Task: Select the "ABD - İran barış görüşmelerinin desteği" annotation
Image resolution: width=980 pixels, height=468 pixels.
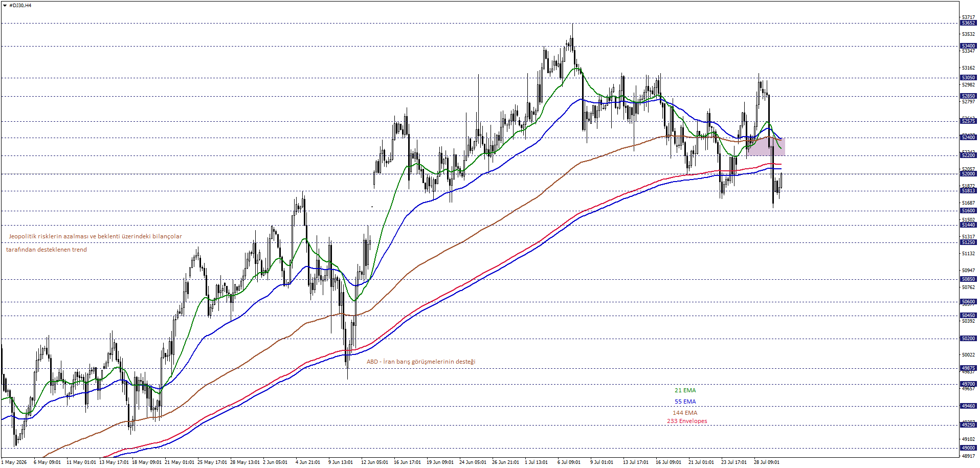Action: click(x=421, y=362)
